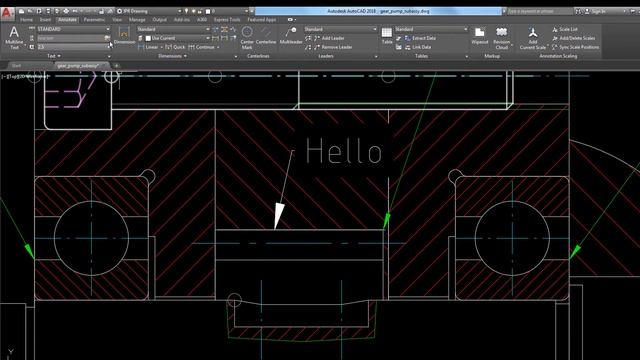The height and width of the screenshot is (360, 640).
Task: Click Add/Delete Scales
Action: click(x=573, y=38)
